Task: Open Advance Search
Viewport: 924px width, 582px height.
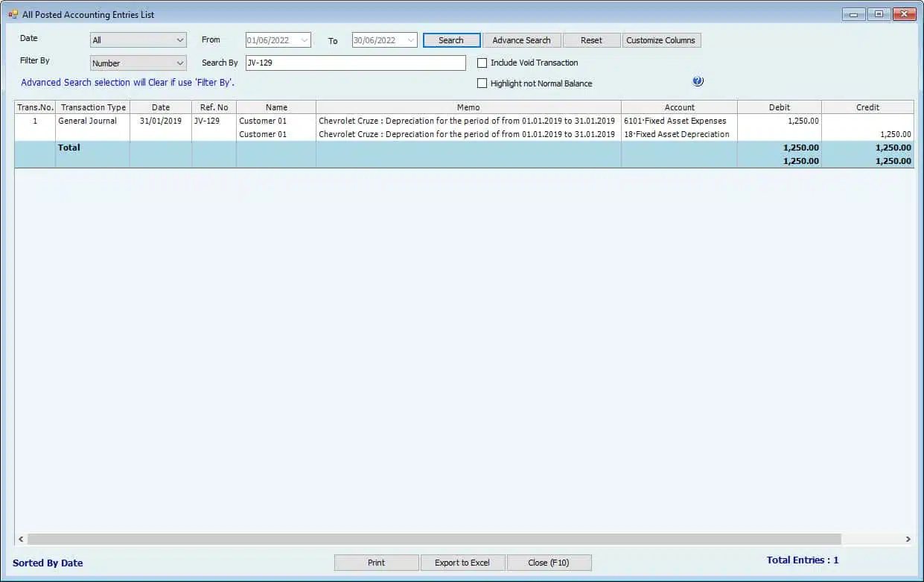Action: coord(521,40)
